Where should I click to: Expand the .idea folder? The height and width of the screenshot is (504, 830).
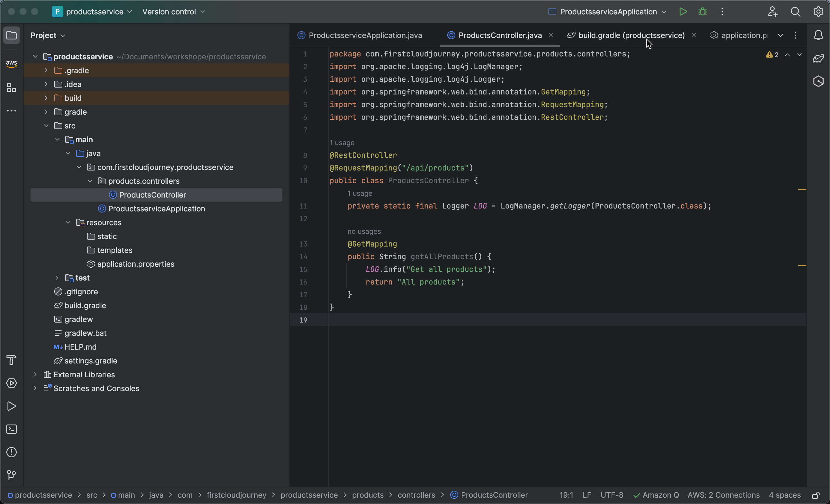pyautogui.click(x=46, y=84)
